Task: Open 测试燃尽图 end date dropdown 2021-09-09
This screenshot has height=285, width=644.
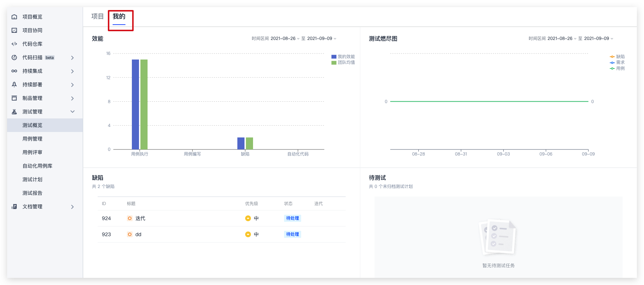Action: click(598, 39)
